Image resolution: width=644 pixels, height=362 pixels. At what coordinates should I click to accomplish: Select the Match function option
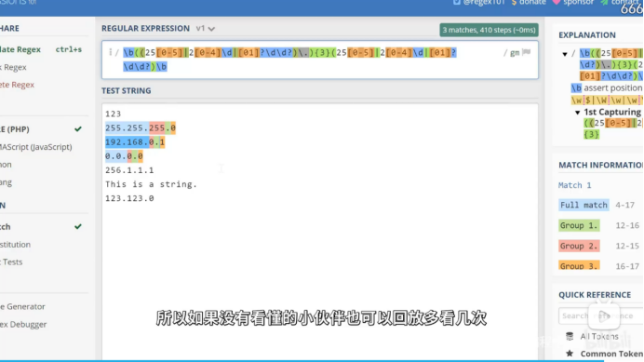(x=41, y=226)
